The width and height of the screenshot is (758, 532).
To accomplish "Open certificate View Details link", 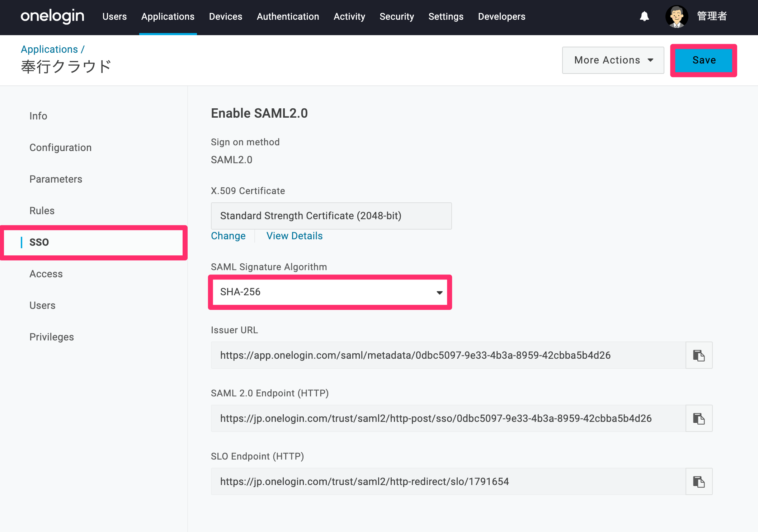I will [295, 236].
